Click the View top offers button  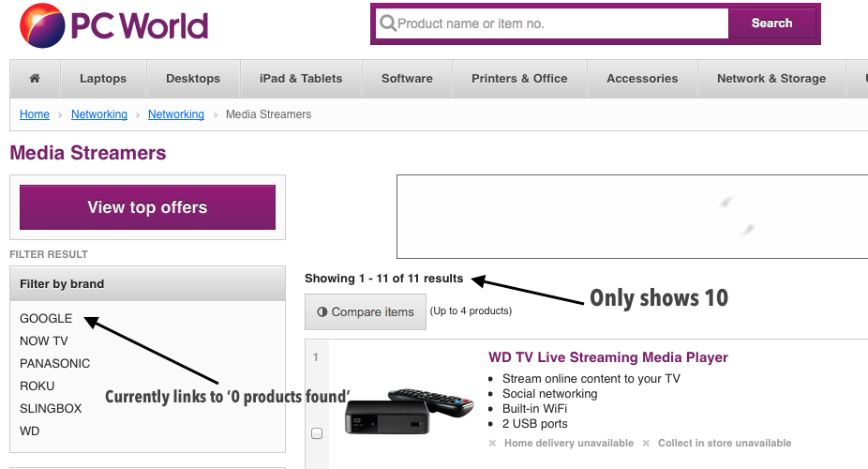(x=147, y=207)
